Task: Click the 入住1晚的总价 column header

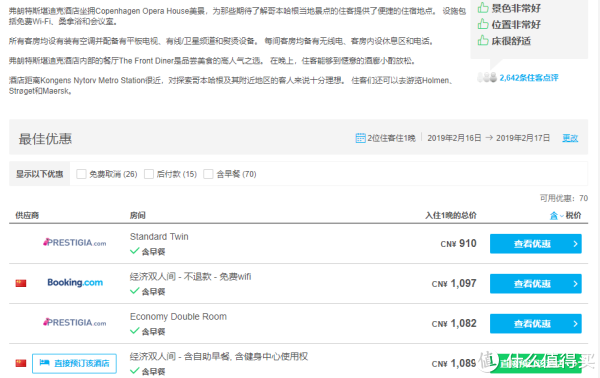Action: click(x=451, y=215)
